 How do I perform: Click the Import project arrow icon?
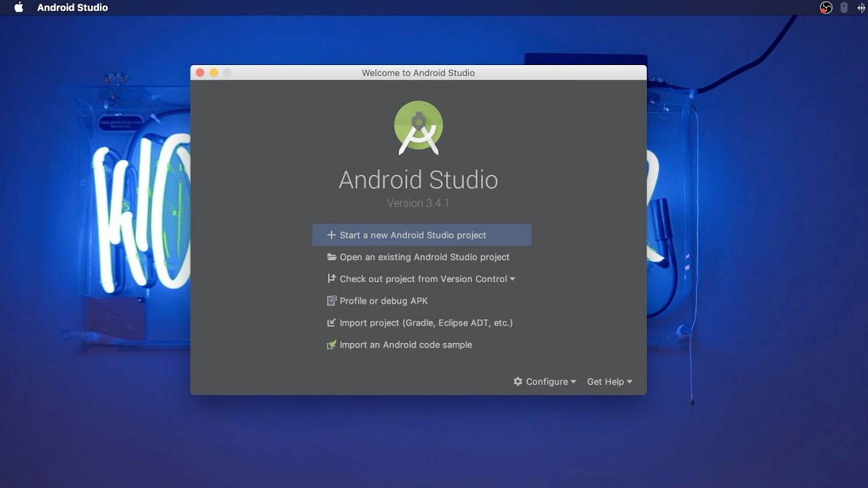tap(332, 323)
